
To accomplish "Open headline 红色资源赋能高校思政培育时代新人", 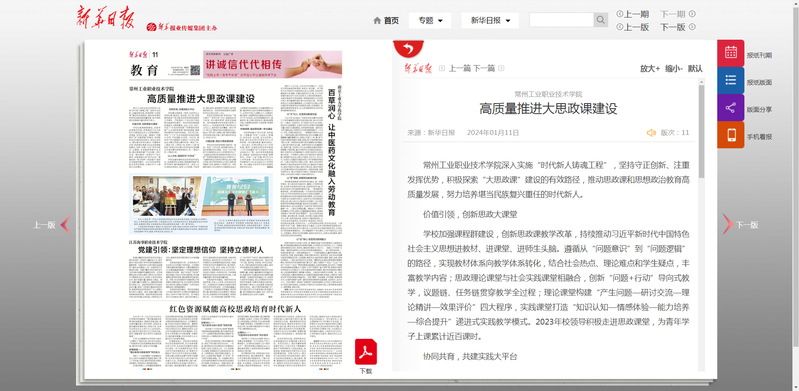I will pos(235,308).
